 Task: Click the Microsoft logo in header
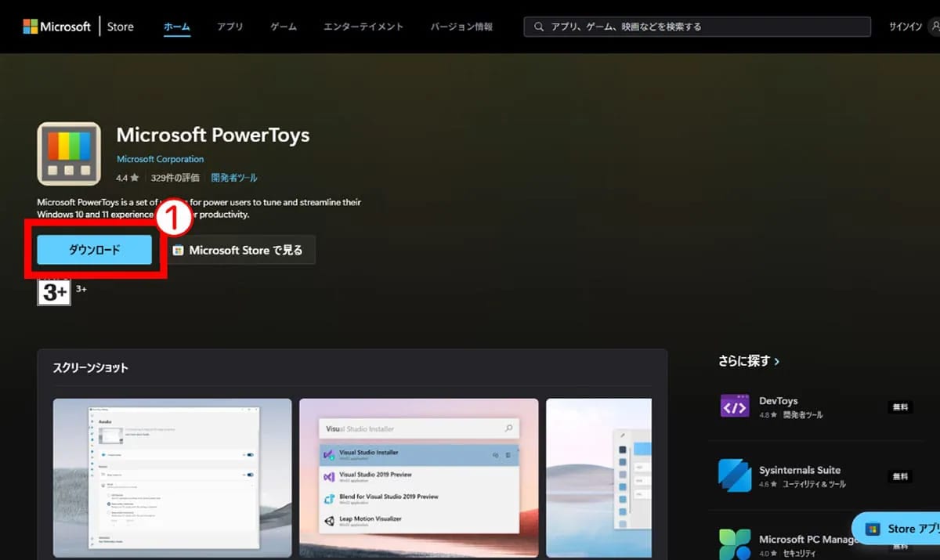(56, 27)
